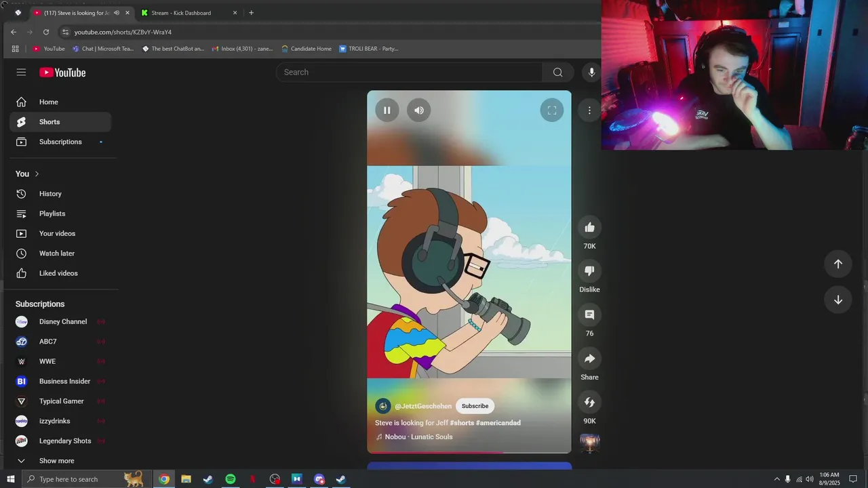Click the YouTube logo
Viewport: 868px width, 488px height.
click(x=62, y=73)
